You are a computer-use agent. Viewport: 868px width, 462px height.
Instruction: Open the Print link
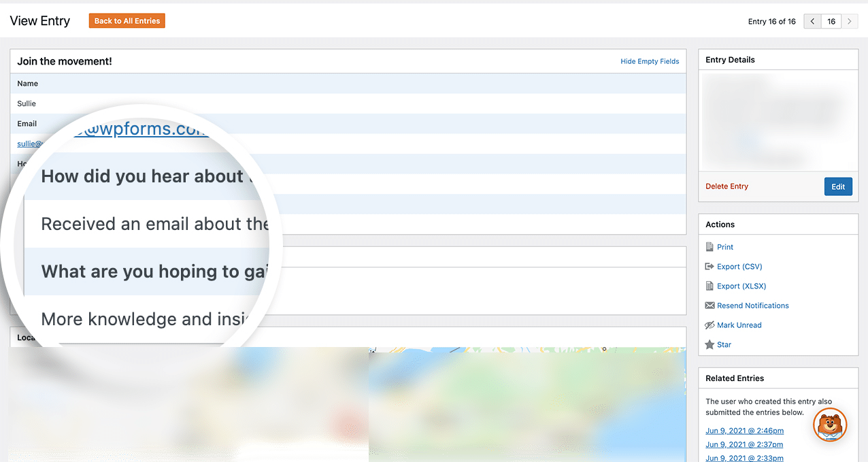[x=725, y=247]
